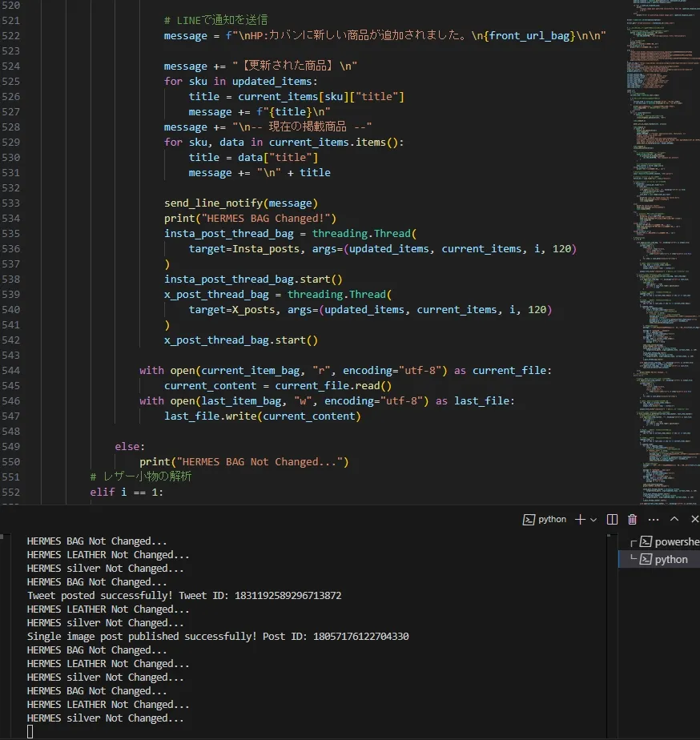
Task: Click the else keyword on line 549
Action: [130, 446]
